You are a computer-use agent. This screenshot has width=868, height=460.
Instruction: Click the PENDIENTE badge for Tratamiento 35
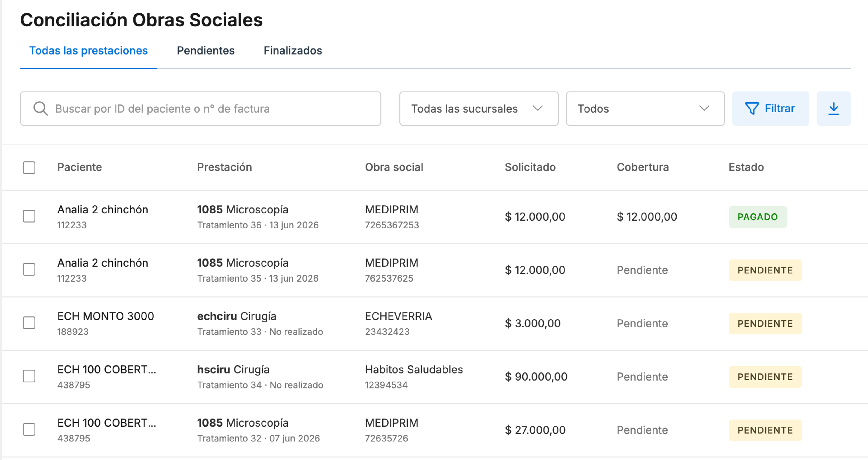pyautogui.click(x=765, y=270)
